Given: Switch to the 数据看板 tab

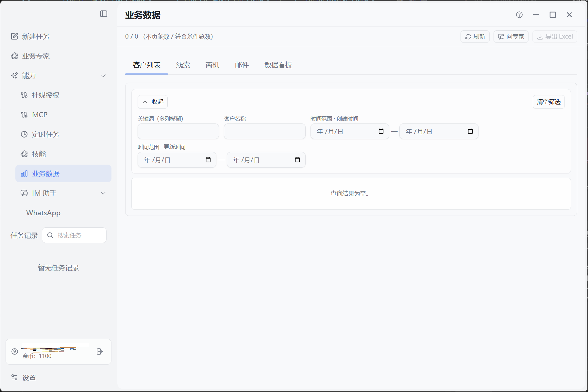Looking at the screenshot, I should point(278,65).
